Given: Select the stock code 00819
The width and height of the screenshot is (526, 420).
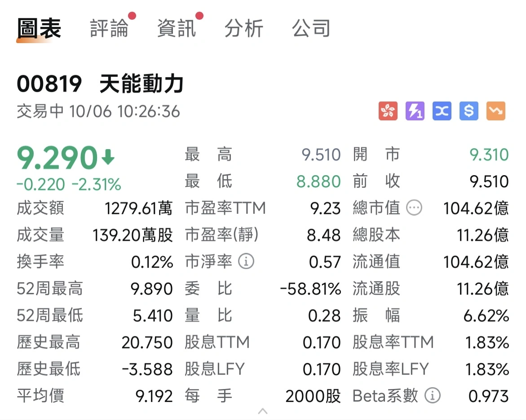Looking at the screenshot, I should click(49, 84).
